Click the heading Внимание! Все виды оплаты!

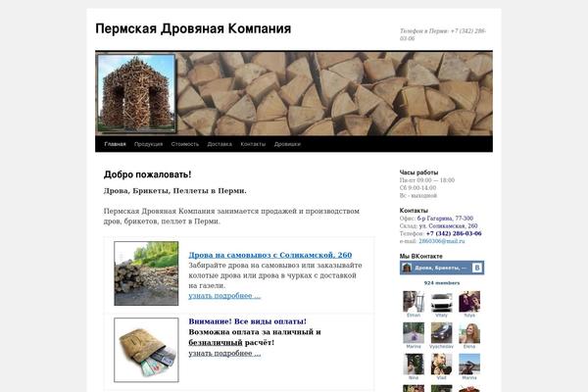tap(248, 321)
